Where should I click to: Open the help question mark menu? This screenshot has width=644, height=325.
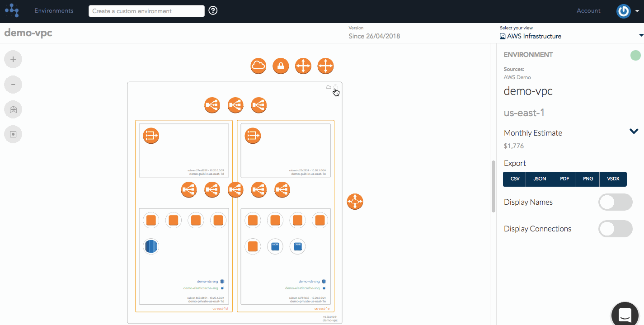coord(213,9)
